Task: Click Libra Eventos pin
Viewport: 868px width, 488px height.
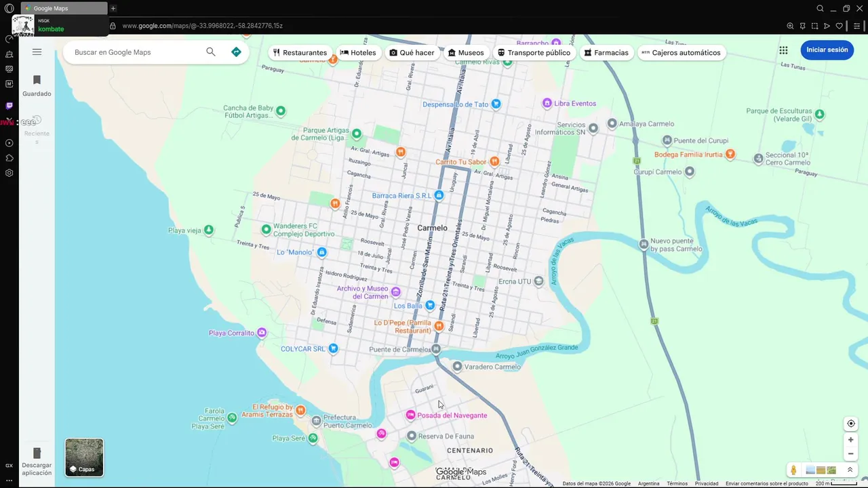Action: pos(547,103)
